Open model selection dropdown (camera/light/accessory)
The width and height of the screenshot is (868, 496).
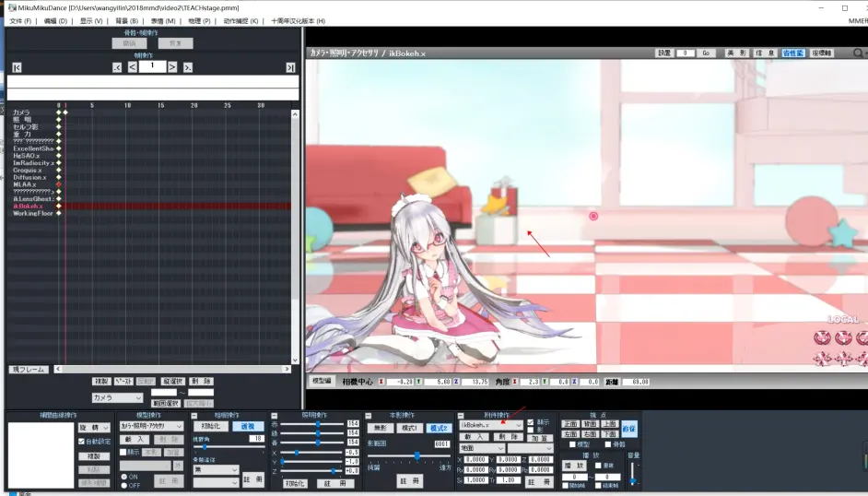click(152, 426)
